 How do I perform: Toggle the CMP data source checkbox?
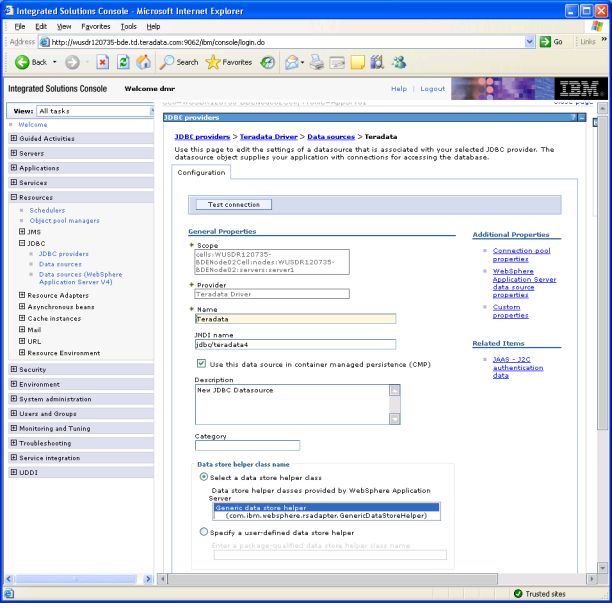pos(201,364)
